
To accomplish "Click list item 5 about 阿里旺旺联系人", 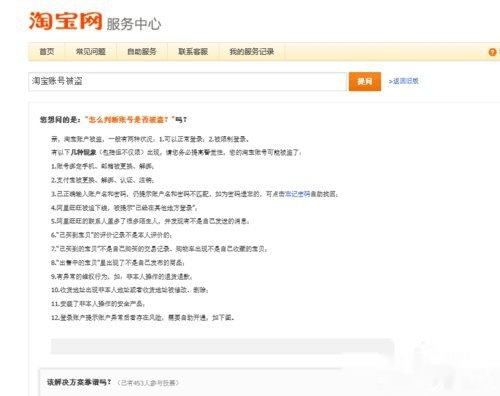I will click(150, 221).
